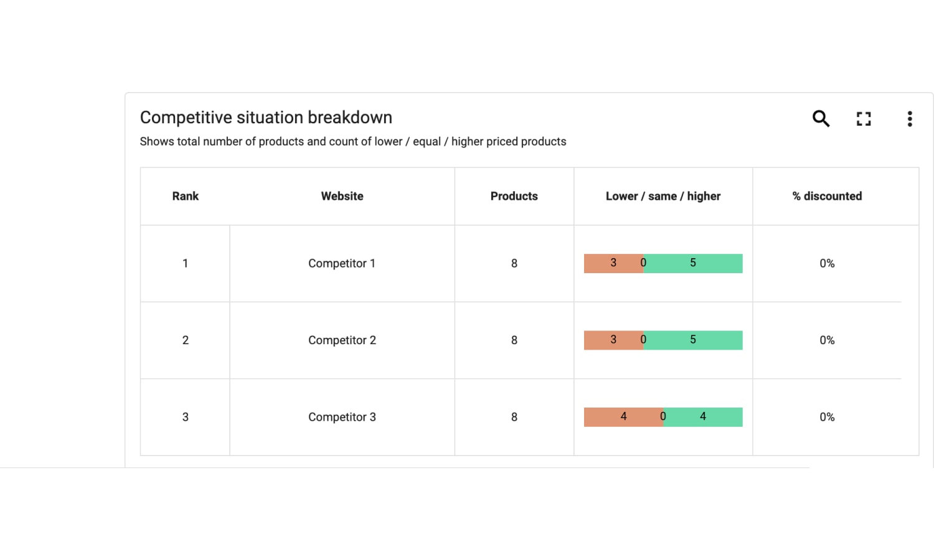Open the three-dot more options menu

click(910, 119)
